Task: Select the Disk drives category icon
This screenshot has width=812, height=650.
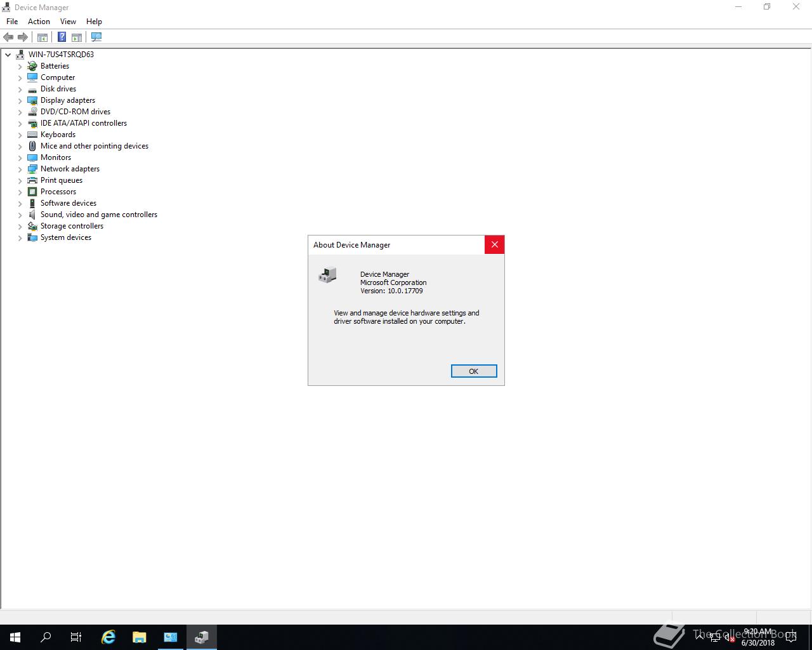Action: [32, 89]
